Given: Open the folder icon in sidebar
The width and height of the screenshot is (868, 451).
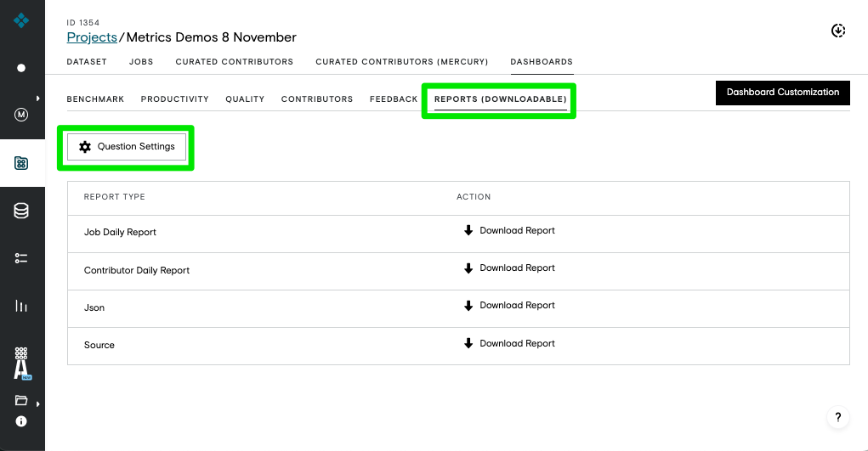Looking at the screenshot, I should (x=21, y=400).
